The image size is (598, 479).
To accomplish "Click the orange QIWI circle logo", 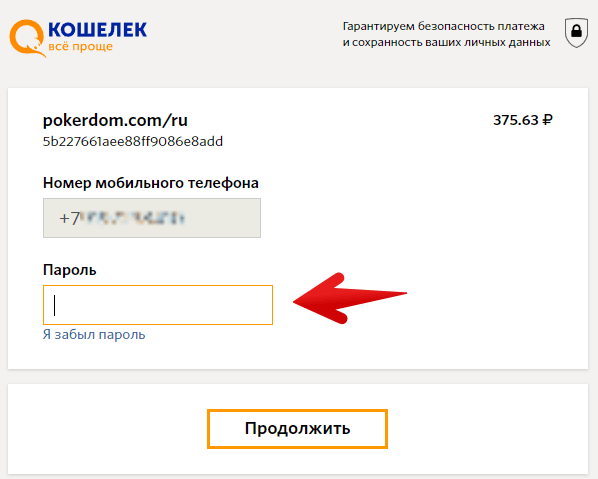I will 27,38.
